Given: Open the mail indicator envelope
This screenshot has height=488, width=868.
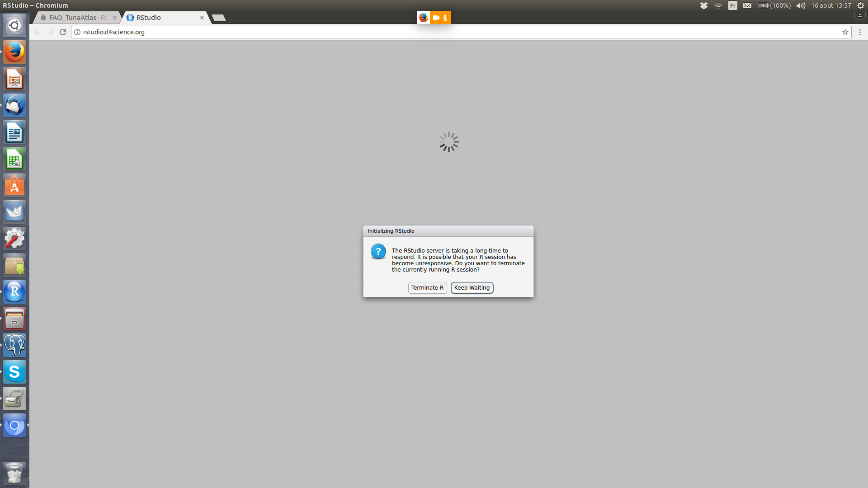Looking at the screenshot, I should tap(747, 5).
